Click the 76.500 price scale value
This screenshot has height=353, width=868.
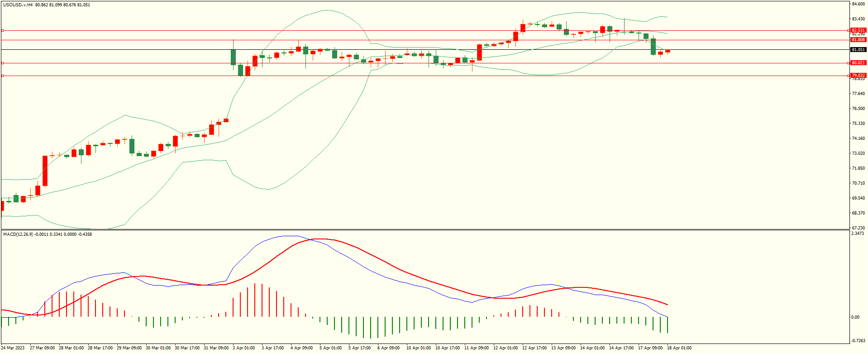pos(858,109)
